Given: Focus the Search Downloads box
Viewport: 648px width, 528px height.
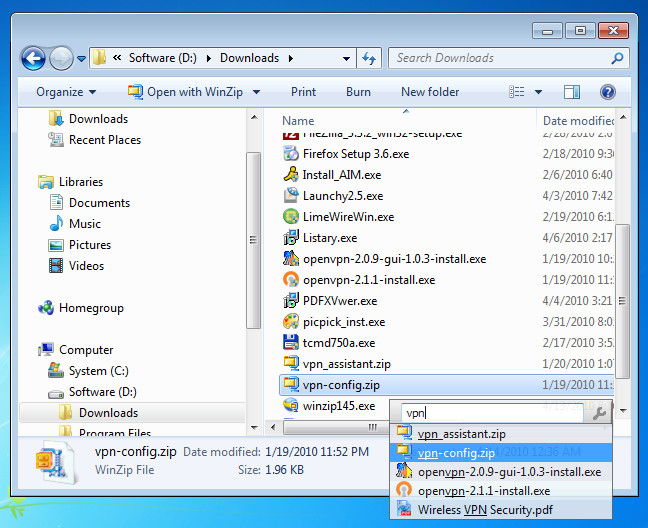Looking at the screenshot, I should (x=509, y=58).
